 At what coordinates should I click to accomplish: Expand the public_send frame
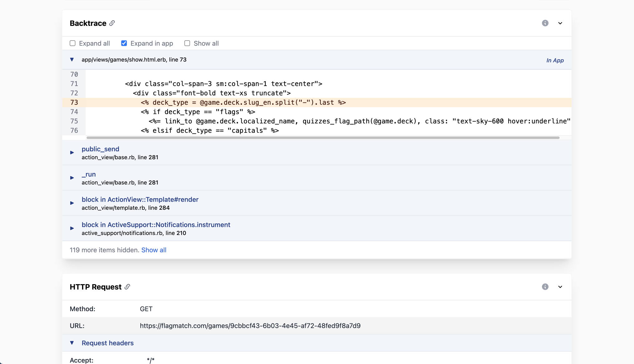tap(72, 153)
